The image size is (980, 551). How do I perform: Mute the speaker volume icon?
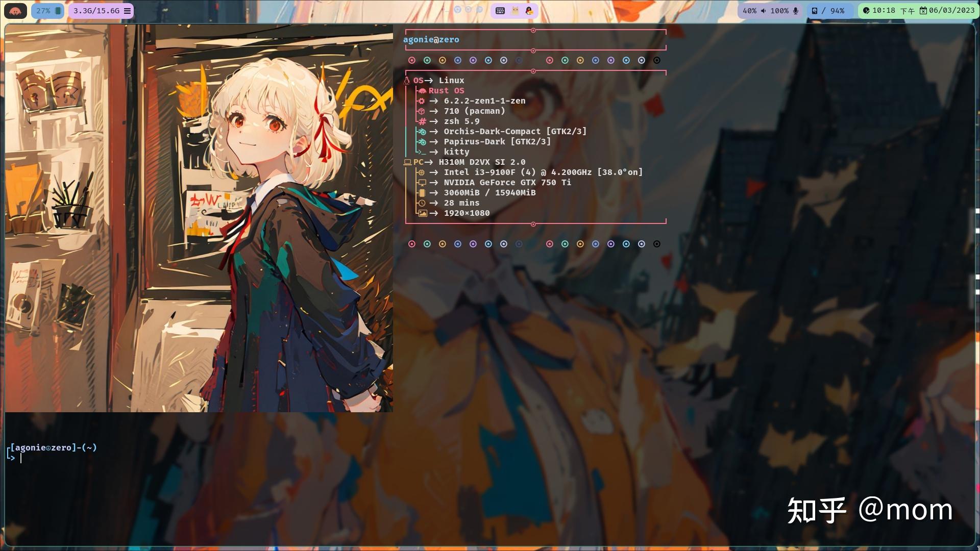coord(763,11)
